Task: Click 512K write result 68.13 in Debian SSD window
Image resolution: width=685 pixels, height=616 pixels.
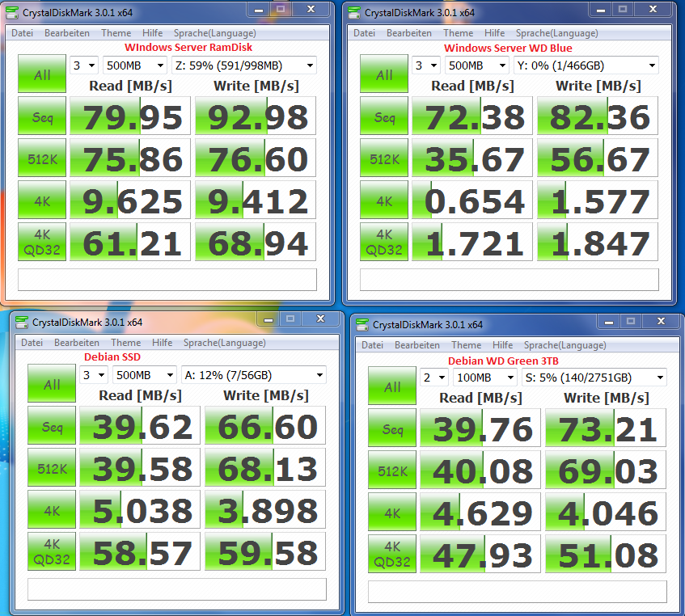Action: [265, 467]
